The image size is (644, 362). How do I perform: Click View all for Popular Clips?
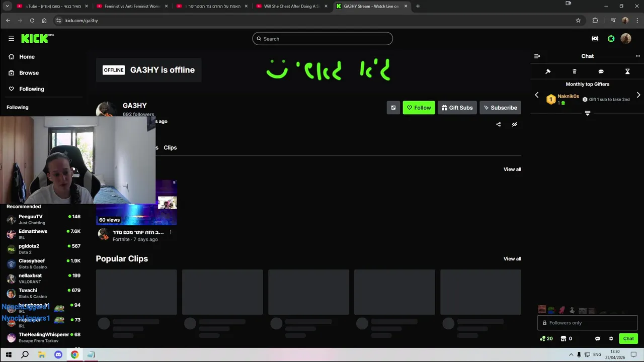[512, 259]
